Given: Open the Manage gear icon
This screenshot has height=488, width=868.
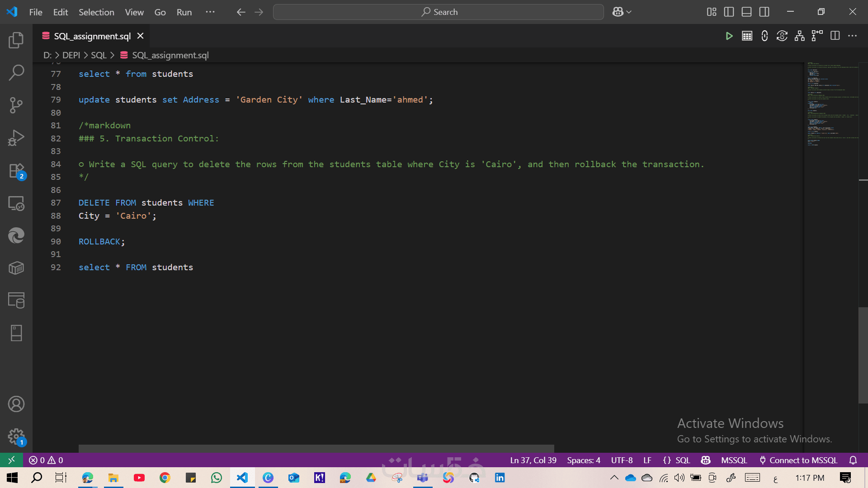Looking at the screenshot, I should tap(16, 436).
